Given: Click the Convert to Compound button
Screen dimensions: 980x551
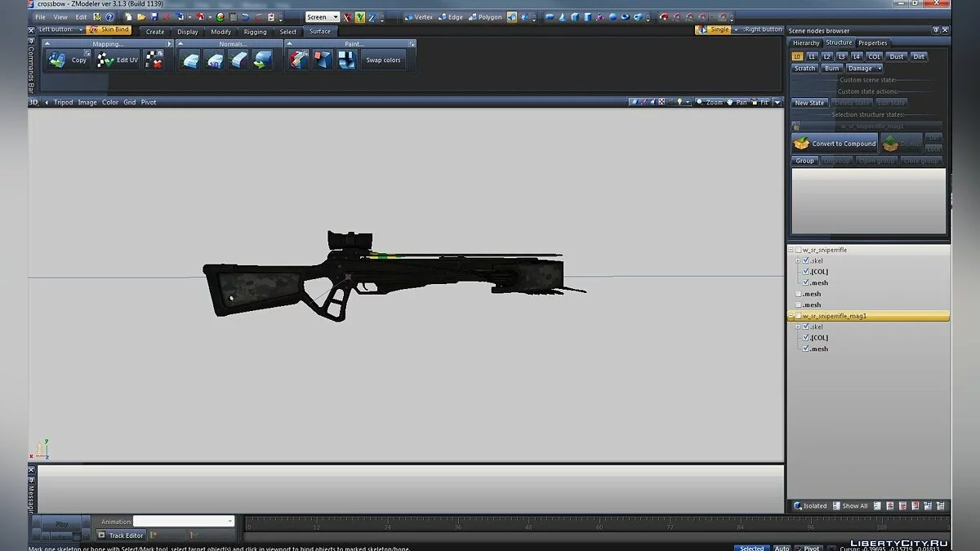Looking at the screenshot, I should point(835,144).
